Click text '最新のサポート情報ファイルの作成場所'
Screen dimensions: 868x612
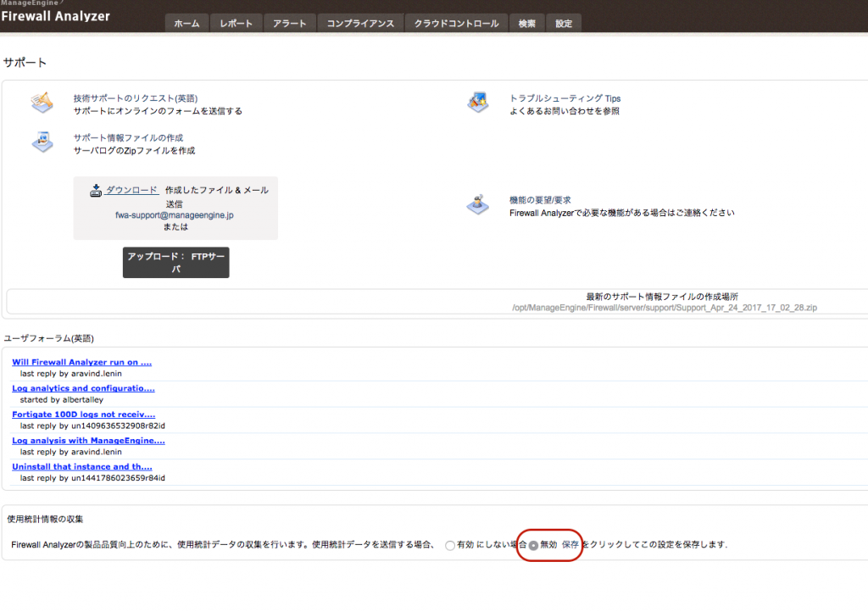point(662,297)
